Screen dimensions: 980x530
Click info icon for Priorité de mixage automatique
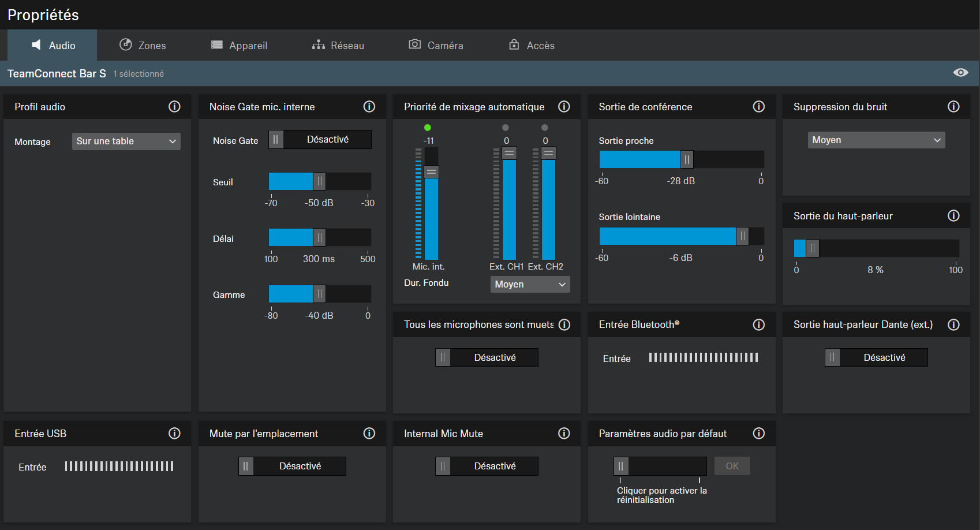[x=564, y=107]
